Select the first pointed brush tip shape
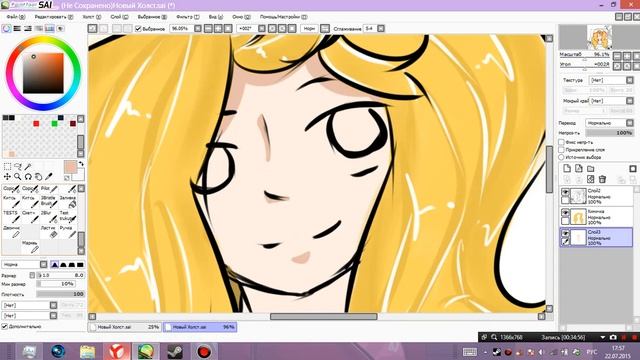 55,264
